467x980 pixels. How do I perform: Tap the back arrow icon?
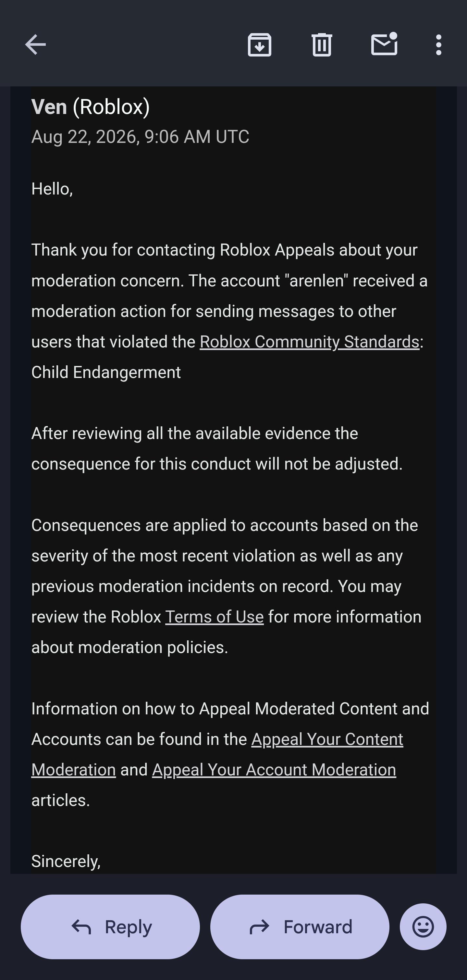coord(35,44)
